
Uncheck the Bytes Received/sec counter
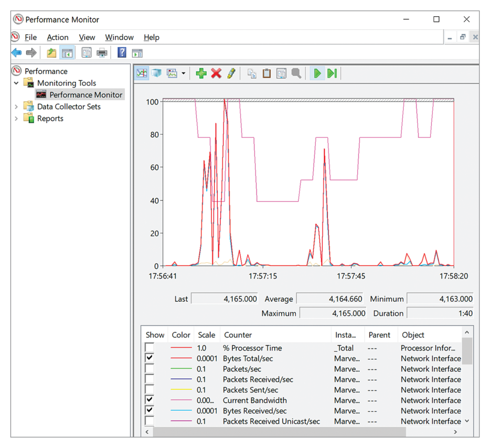click(x=150, y=410)
